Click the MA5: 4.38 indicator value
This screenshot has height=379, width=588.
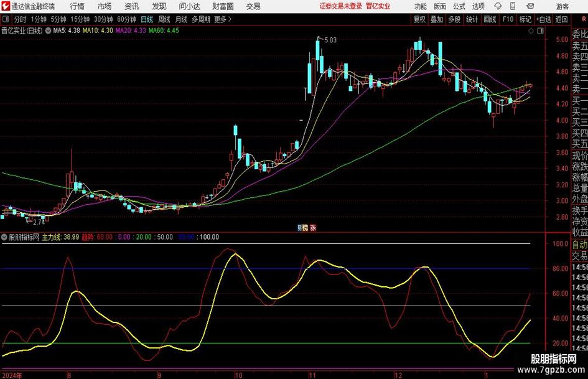coord(67,30)
